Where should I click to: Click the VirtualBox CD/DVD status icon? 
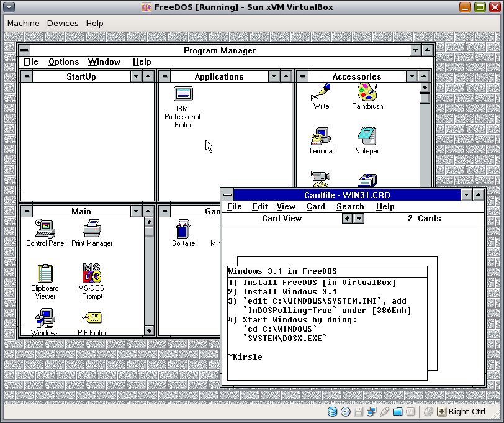point(346,412)
